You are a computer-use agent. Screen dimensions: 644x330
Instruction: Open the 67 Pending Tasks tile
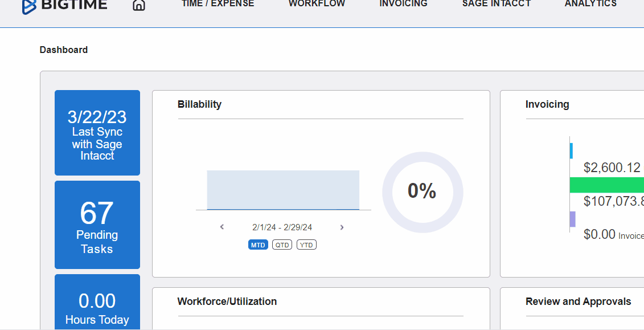[97, 225]
